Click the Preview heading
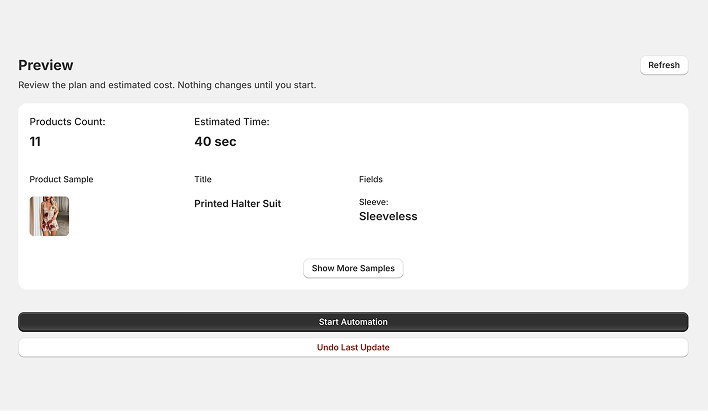 pyautogui.click(x=45, y=65)
